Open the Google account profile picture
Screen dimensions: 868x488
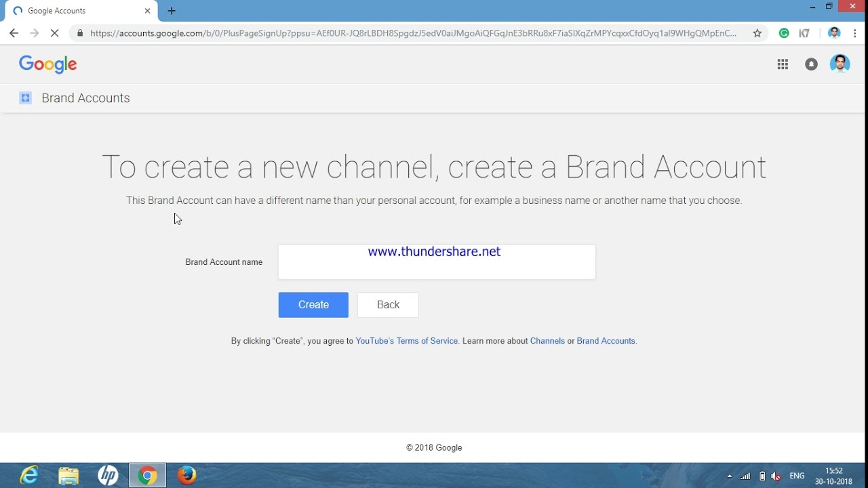(x=840, y=64)
